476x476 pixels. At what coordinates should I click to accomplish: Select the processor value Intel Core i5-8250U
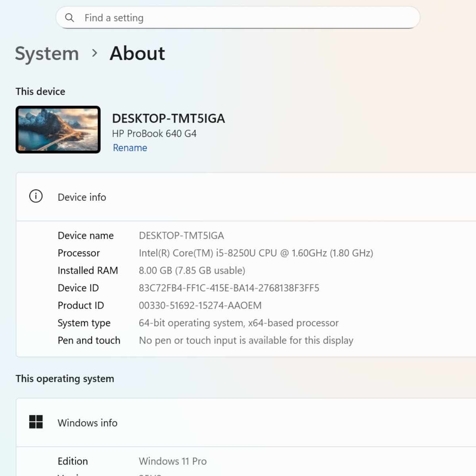(256, 253)
